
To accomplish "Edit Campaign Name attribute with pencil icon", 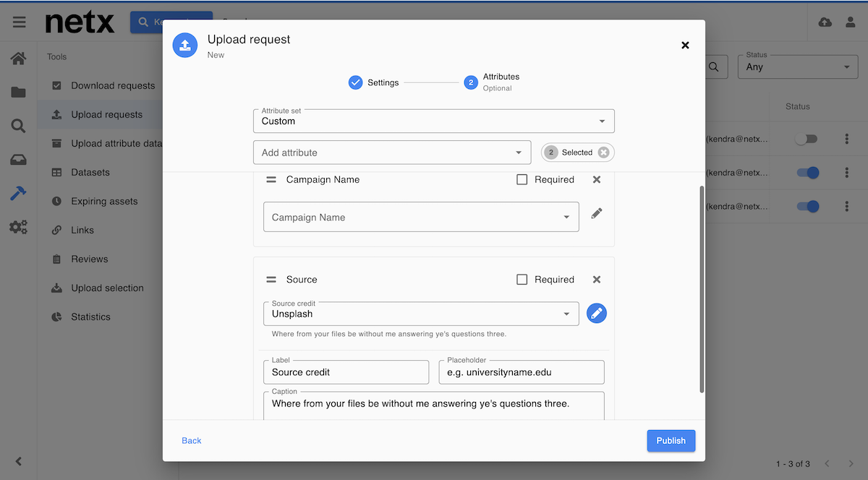I will coord(597,213).
